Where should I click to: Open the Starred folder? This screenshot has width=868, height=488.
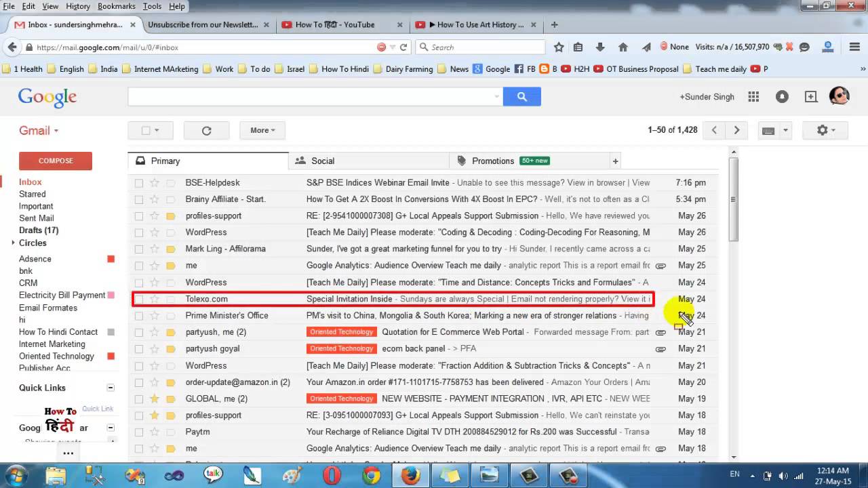(x=33, y=194)
